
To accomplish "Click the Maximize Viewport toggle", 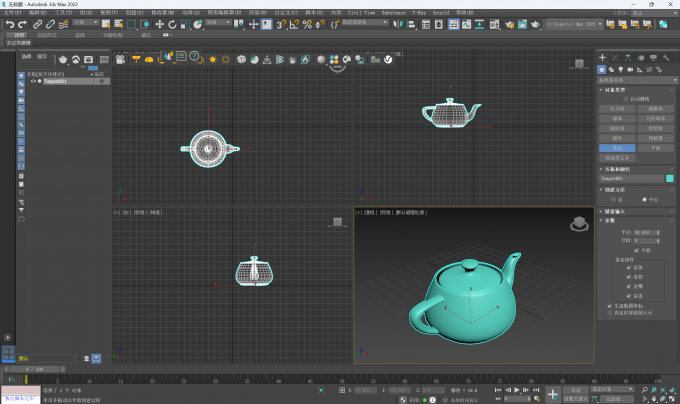I will point(672,398).
